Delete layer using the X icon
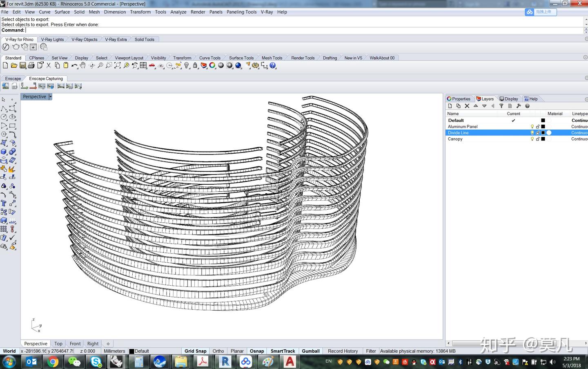This screenshot has height=369, width=588. (x=467, y=106)
